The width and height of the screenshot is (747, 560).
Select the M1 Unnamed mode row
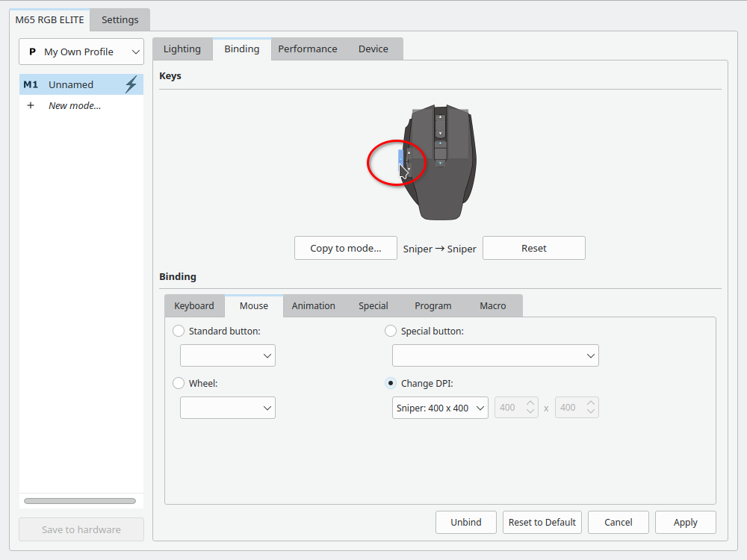click(81, 84)
